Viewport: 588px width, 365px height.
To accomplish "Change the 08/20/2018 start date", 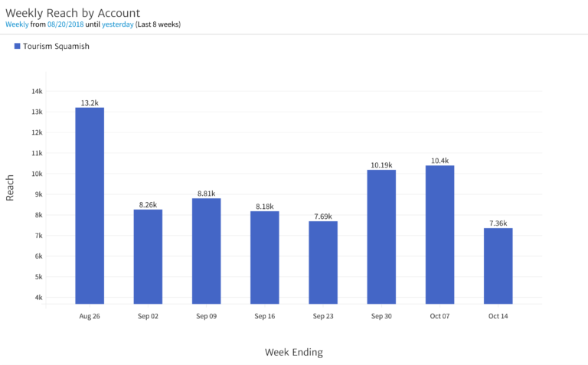I will pos(65,24).
